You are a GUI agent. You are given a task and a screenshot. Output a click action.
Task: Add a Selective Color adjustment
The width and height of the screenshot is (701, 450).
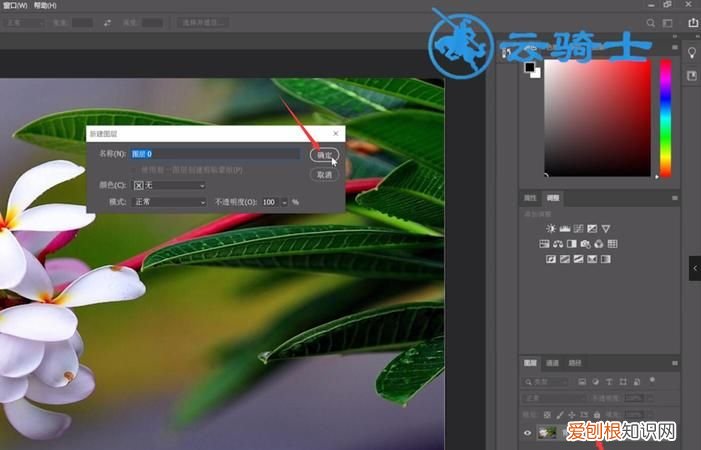(592, 259)
